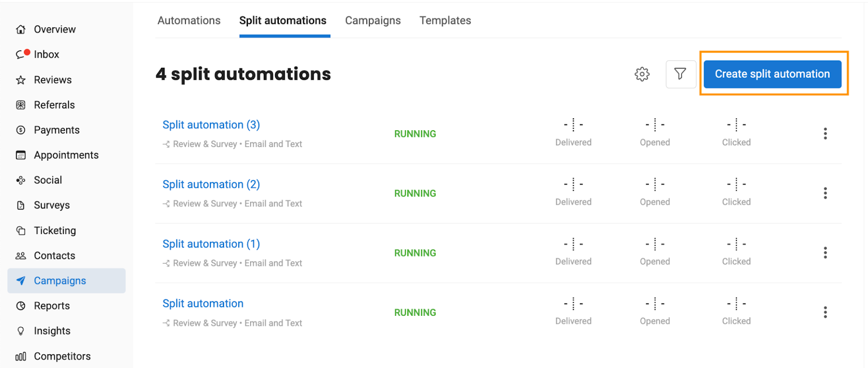Image resolution: width=868 pixels, height=368 pixels.
Task: Click the Referrals gift icon
Action: (21, 105)
